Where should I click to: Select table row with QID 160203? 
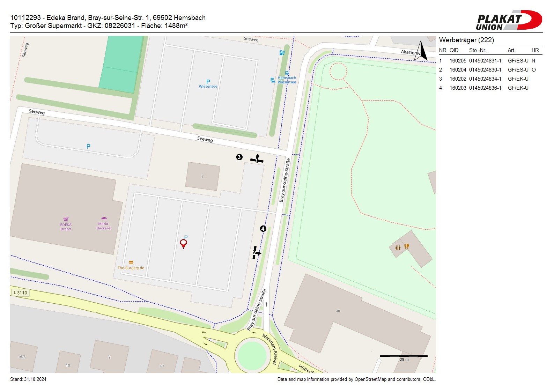tap(490, 88)
